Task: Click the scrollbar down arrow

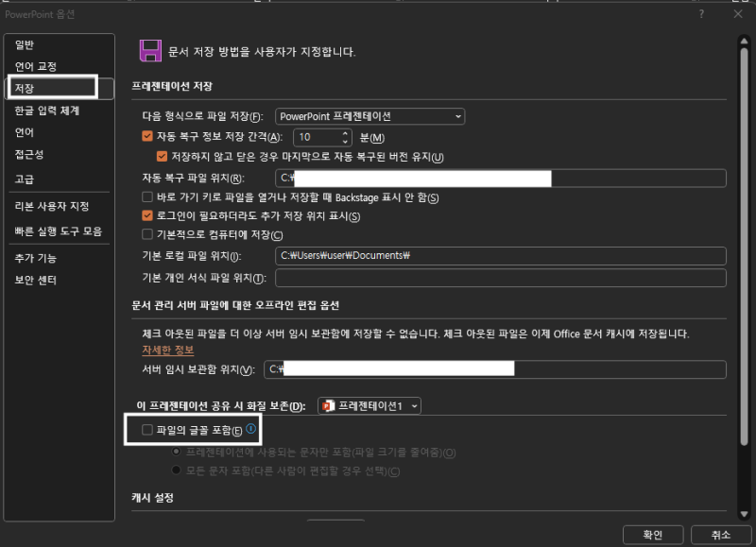Action: click(x=744, y=515)
